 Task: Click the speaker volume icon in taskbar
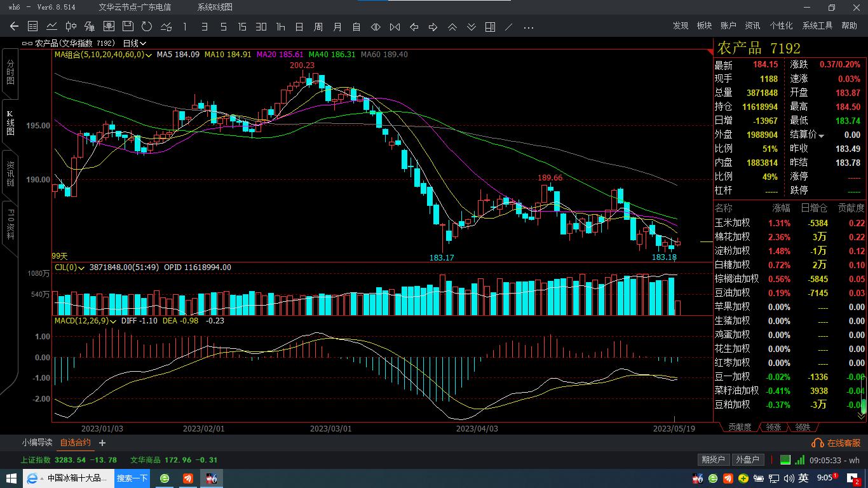[788, 478]
